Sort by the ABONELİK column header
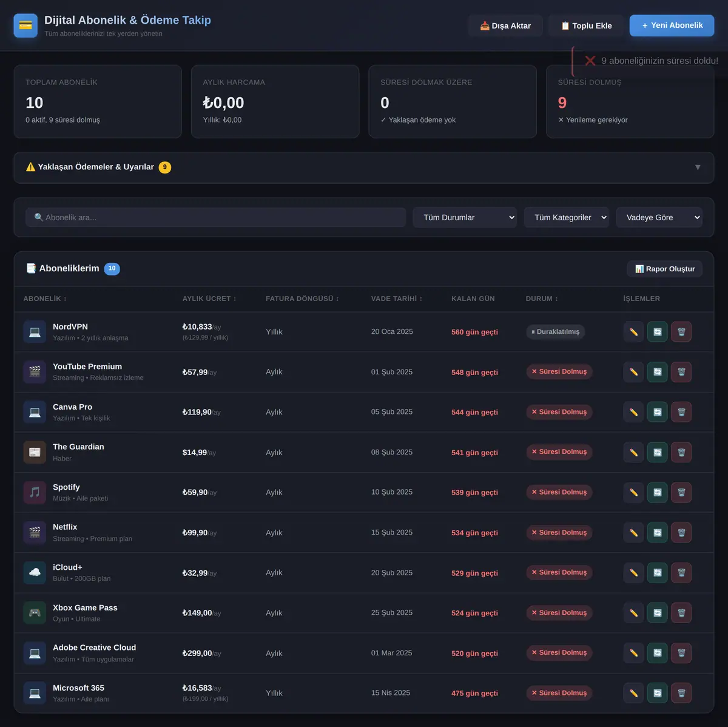The image size is (728, 727). tap(45, 299)
